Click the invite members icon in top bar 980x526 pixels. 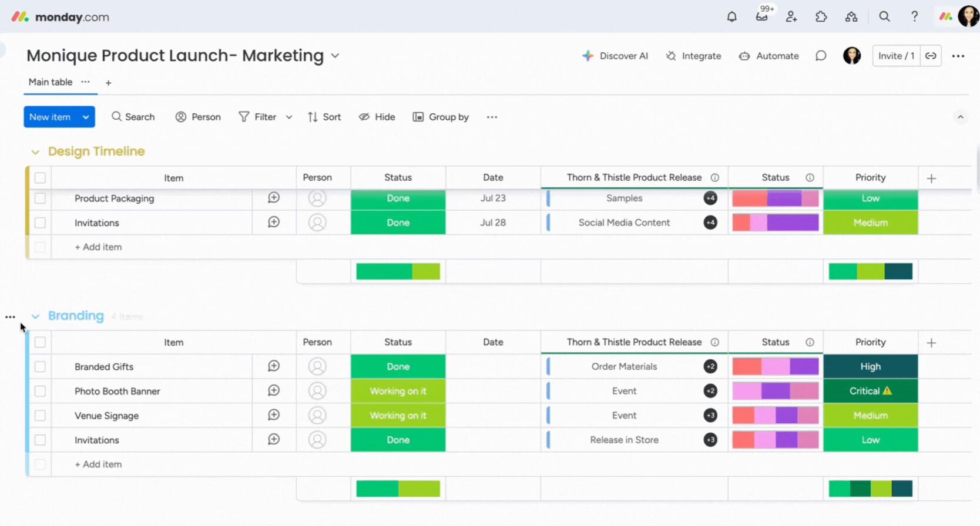point(791,17)
